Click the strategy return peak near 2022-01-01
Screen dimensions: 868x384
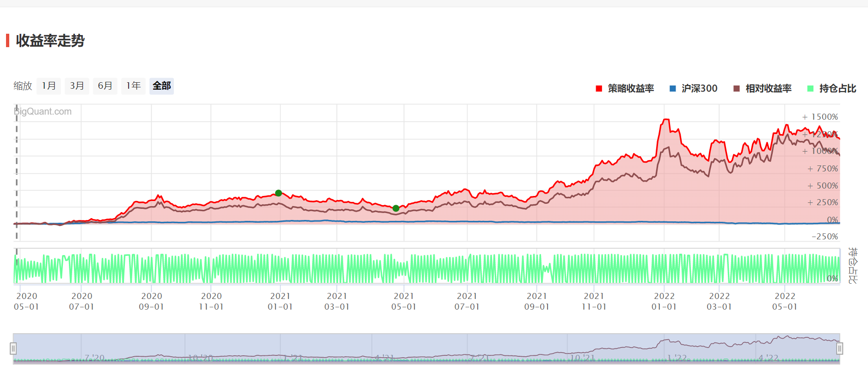pos(666,120)
